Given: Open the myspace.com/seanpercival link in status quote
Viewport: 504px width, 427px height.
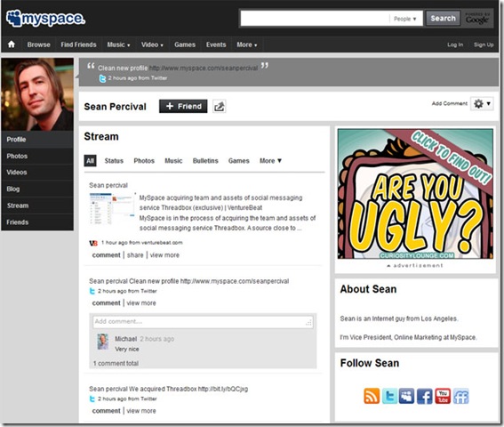Looking at the screenshot, I should click(x=204, y=68).
